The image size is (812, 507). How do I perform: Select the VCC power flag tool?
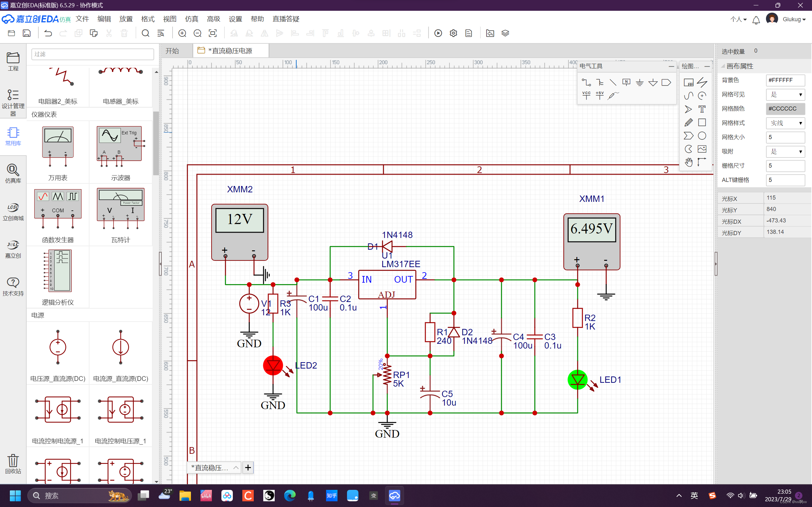(x=586, y=96)
